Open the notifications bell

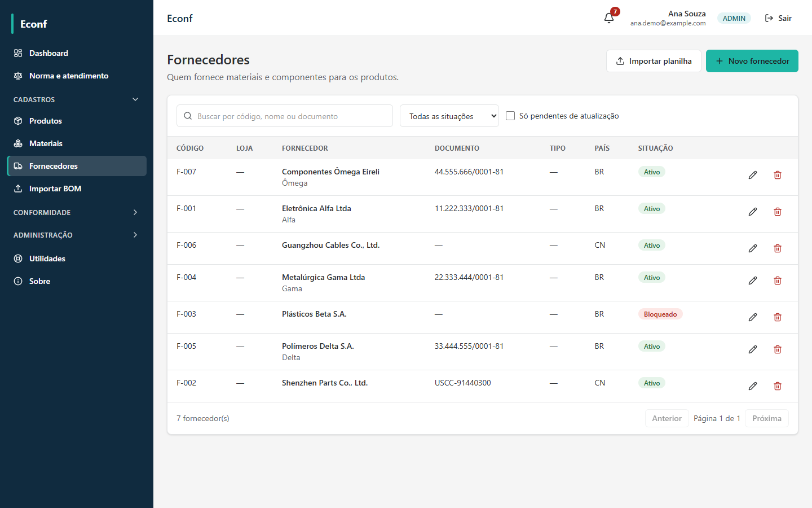tap(609, 18)
